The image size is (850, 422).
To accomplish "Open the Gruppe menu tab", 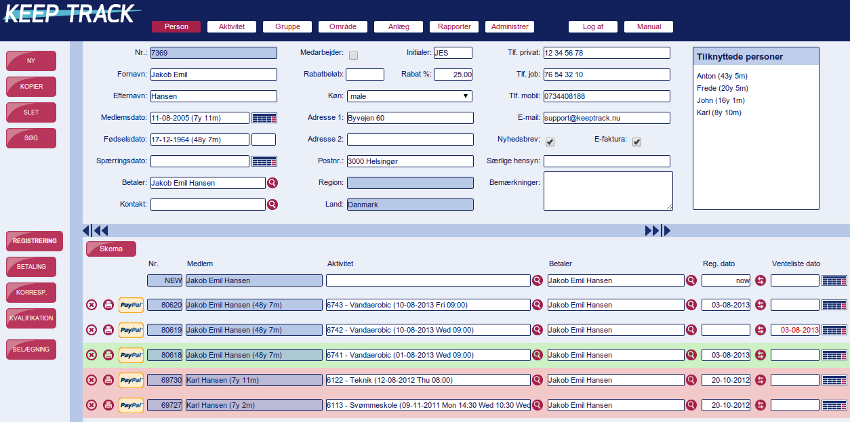I will [287, 27].
